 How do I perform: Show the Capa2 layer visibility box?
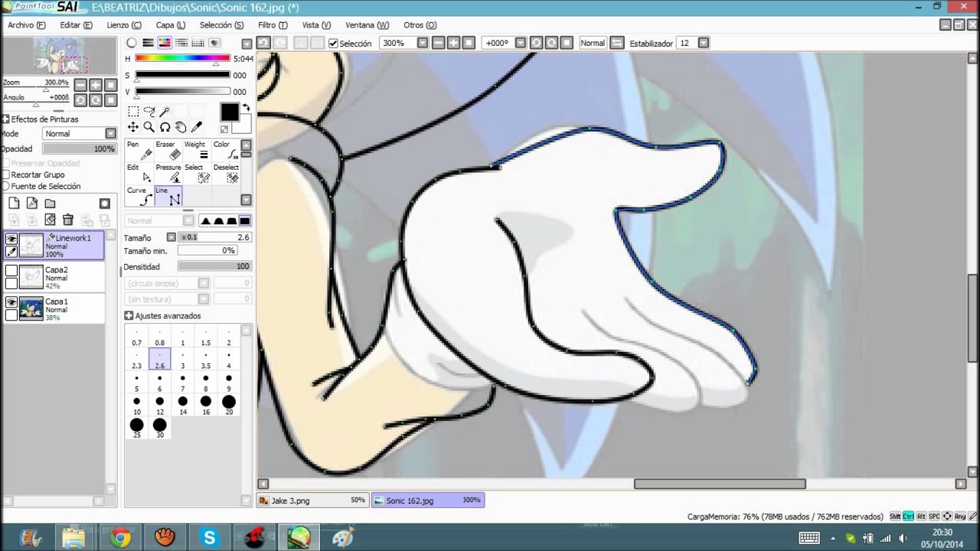pyautogui.click(x=11, y=270)
